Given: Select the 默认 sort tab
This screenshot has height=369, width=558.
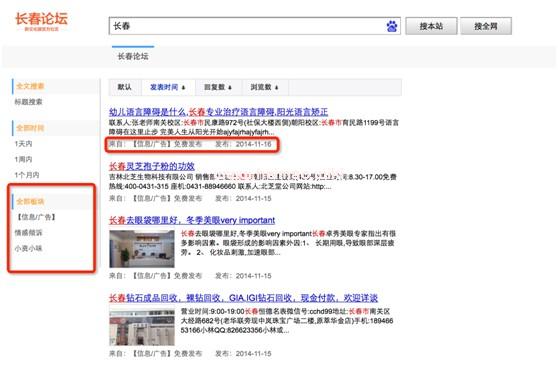Looking at the screenshot, I should 125,87.
